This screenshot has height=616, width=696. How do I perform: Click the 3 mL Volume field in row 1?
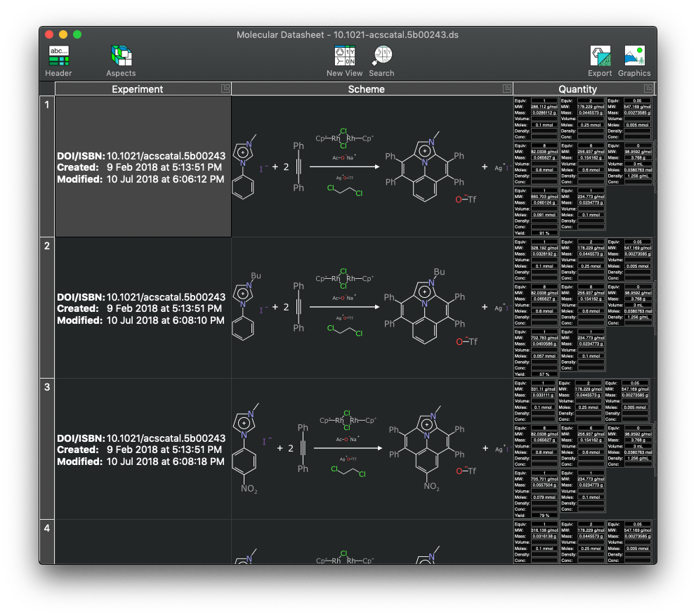tap(639, 163)
